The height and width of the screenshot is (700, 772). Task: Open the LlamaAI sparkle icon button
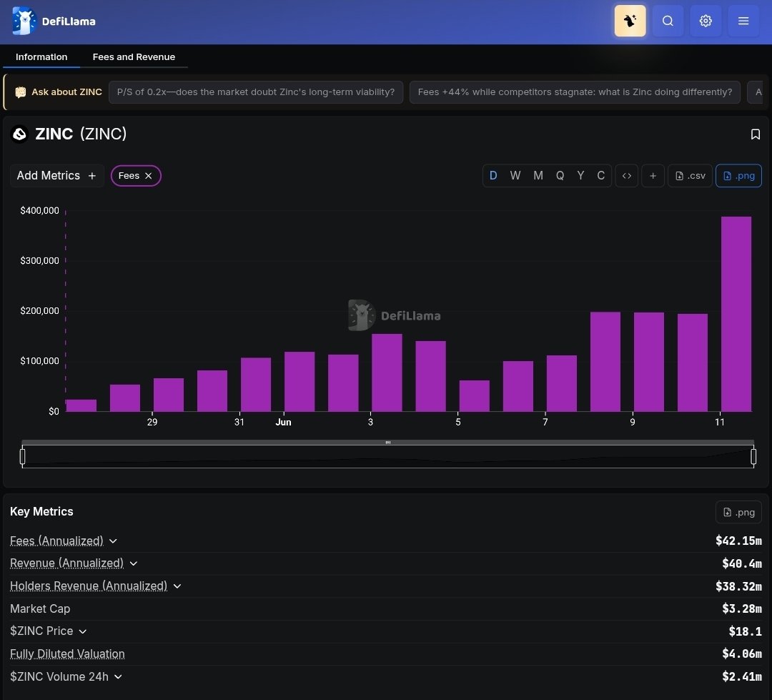(630, 21)
